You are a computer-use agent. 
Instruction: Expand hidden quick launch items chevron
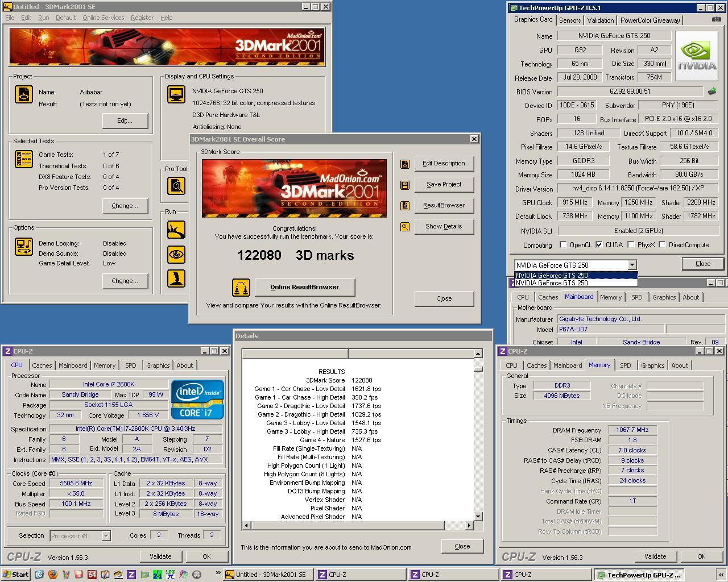(218, 573)
